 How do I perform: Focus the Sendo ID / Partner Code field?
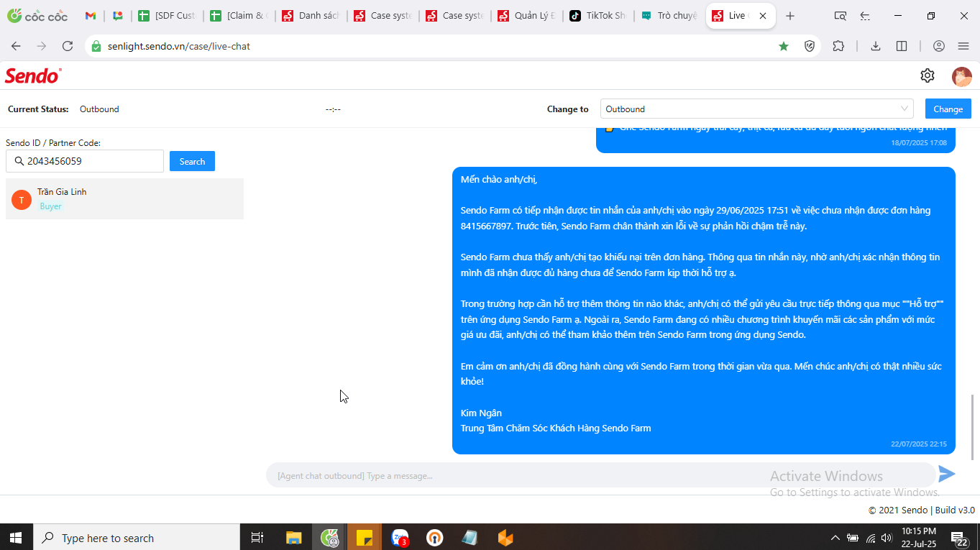pos(85,161)
